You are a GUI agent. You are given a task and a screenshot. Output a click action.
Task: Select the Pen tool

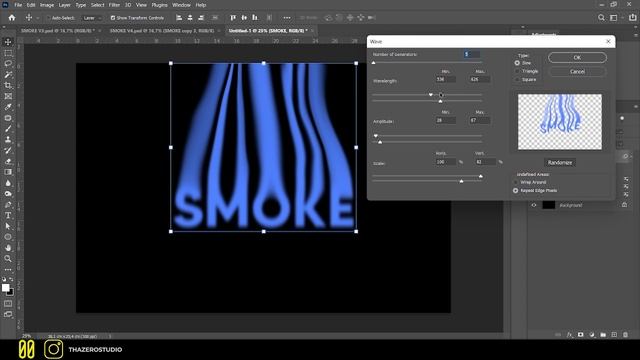click(8, 204)
